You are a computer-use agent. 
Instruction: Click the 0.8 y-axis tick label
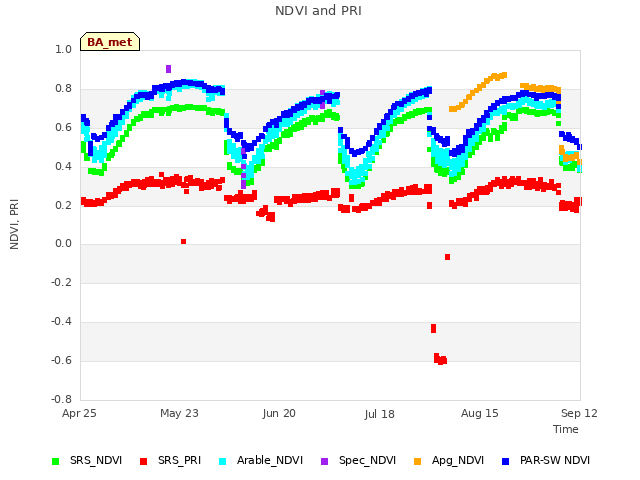pyautogui.click(x=63, y=88)
